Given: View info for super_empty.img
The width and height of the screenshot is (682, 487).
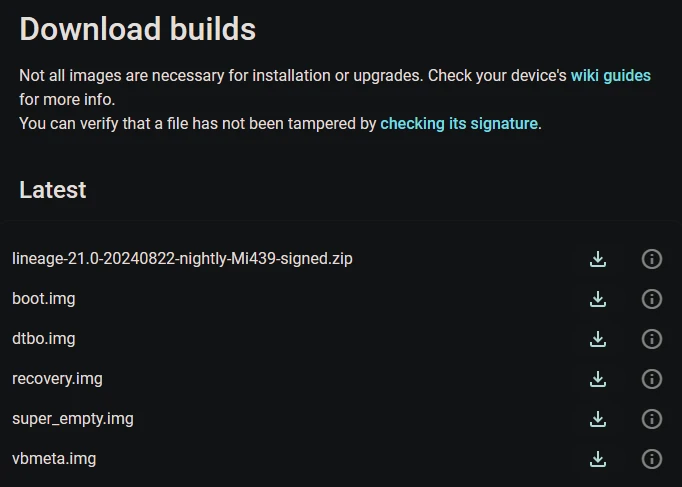Looking at the screenshot, I should point(651,419).
